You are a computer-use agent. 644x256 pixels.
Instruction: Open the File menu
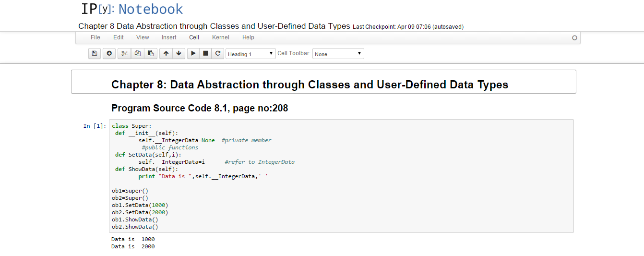(x=95, y=37)
